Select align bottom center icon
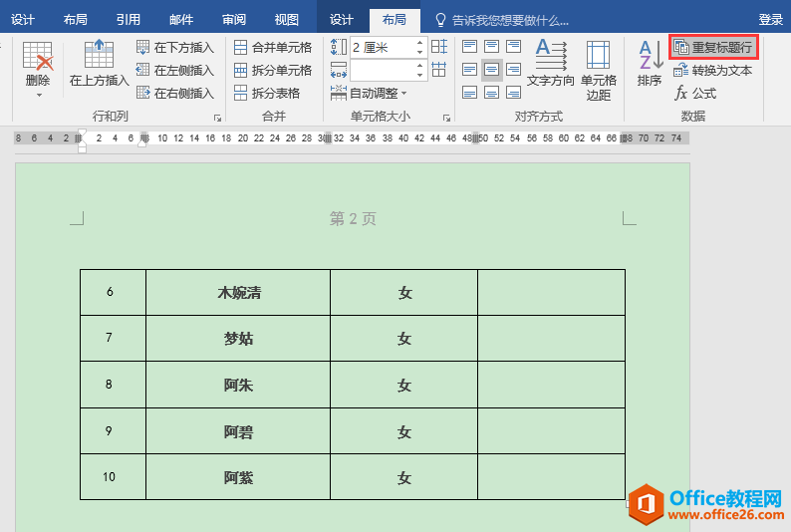The image size is (791, 532). [x=491, y=93]
